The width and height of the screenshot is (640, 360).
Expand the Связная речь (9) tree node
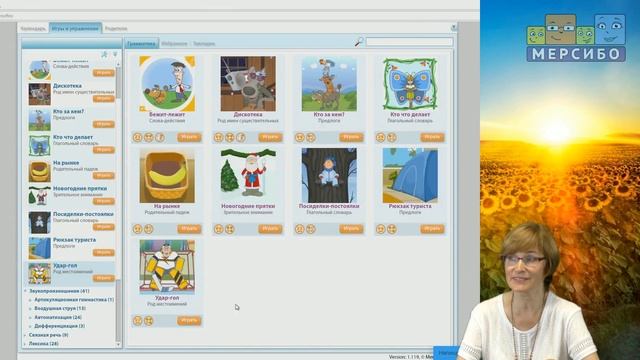coord(25,335)
